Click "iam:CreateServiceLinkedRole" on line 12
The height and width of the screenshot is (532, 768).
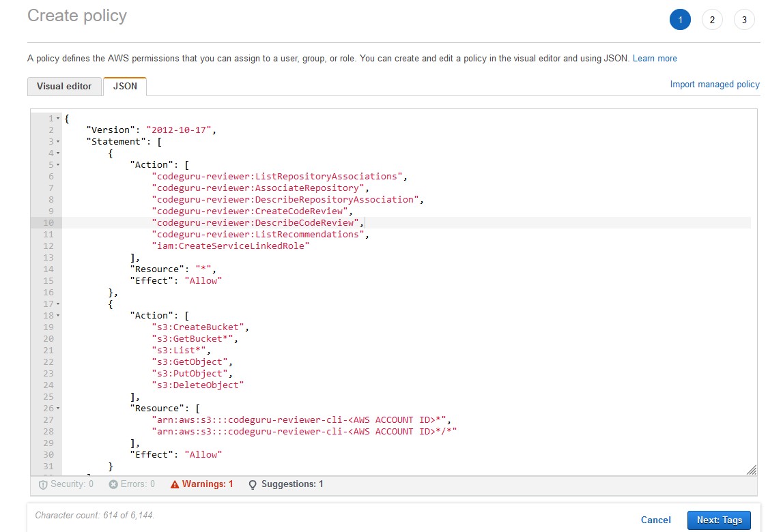coord(231,246)
